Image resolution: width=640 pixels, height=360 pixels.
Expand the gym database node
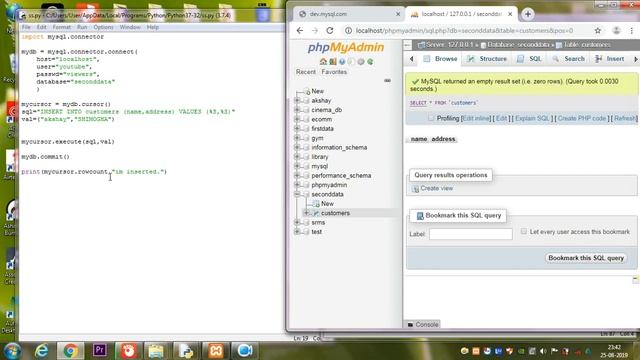click(x=298, y=138)
